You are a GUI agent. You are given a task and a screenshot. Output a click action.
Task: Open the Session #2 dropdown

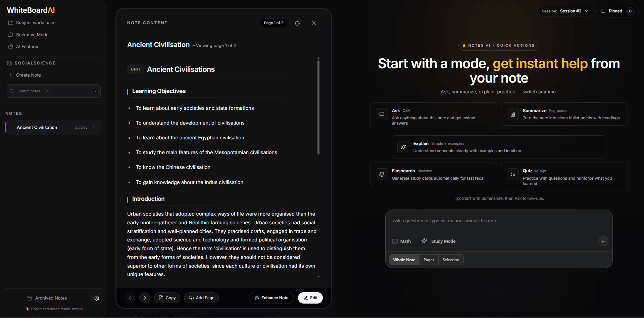click(x=566, y=11)
